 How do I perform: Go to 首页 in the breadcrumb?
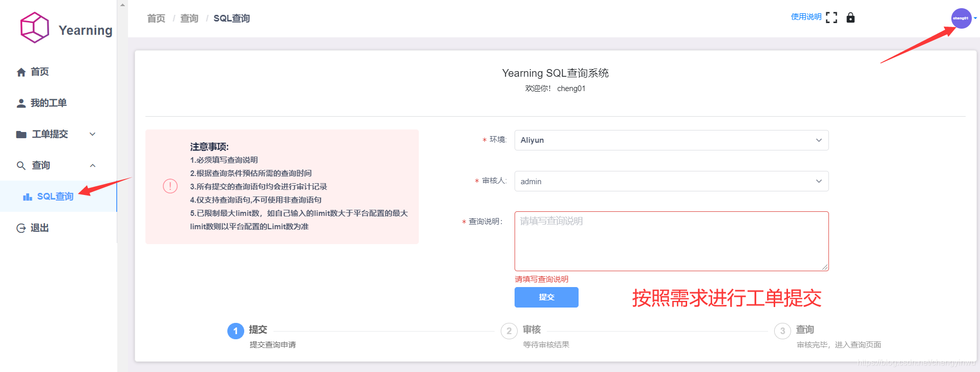(x=156, y=18)
